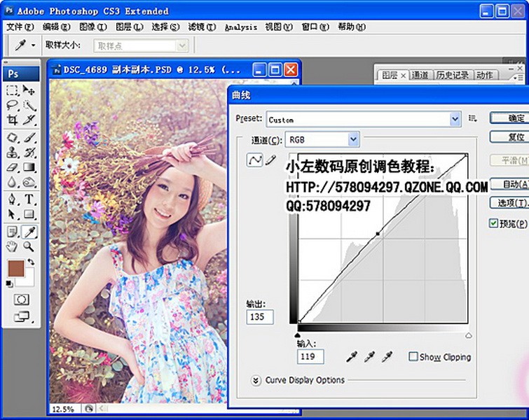529x420 pixels.
Task: Click the background color swatch
Action: tap(29, 281)
